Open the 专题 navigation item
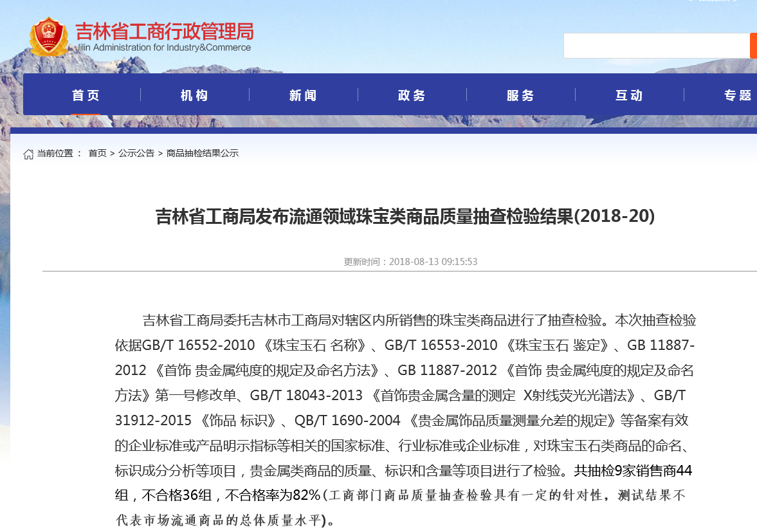 point(738,95)
